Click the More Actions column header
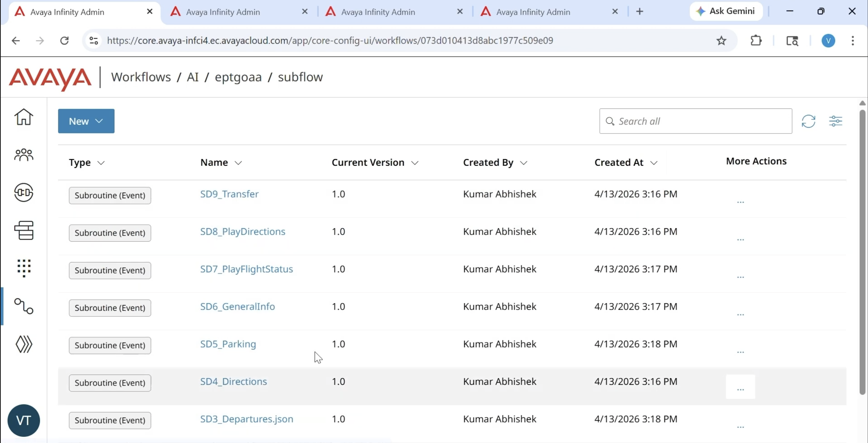Image resolution: width=868 pixels, height=443 pixels. [x=756, y=161]
